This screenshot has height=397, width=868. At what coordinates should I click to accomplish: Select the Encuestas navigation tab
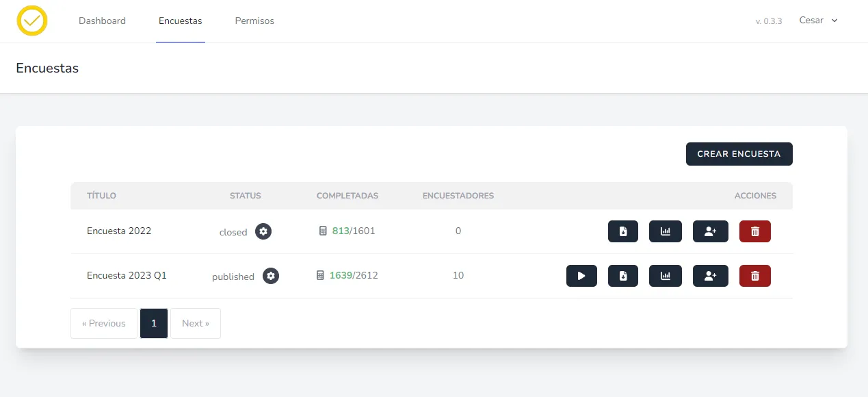tap(180, 21)
